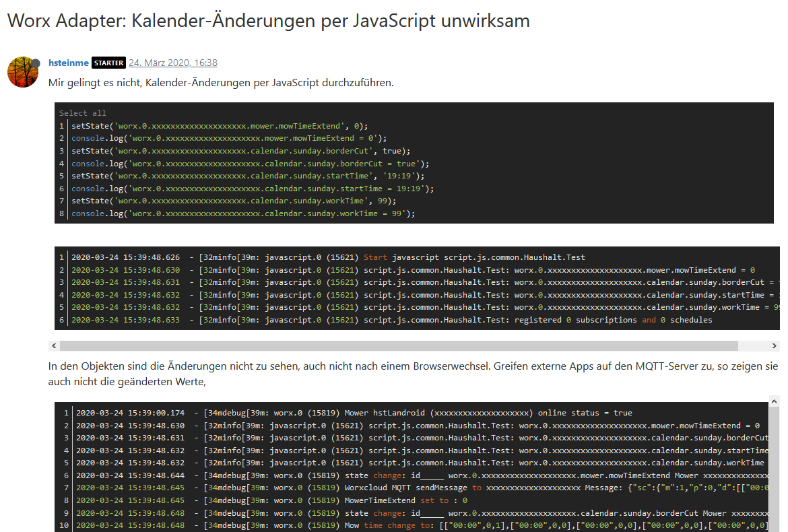Click the debug line 'Mower hstLandroid online status = true'
Image resolution: width=788 pixels, height=532 pixels.
(x=354, y=413)
